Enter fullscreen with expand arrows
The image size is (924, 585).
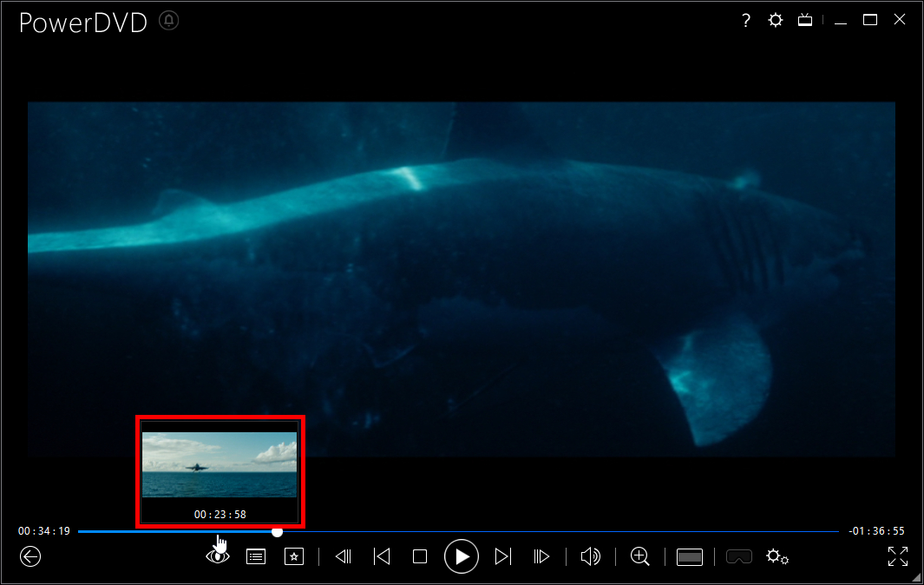tap(898, 556)
